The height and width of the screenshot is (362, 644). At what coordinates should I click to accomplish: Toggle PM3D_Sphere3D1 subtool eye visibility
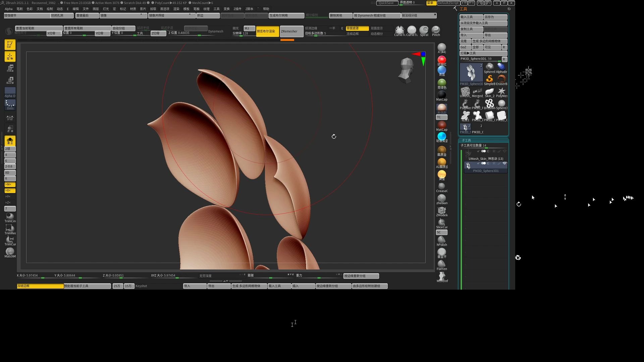pyautogui.click(x=504, y=163)
